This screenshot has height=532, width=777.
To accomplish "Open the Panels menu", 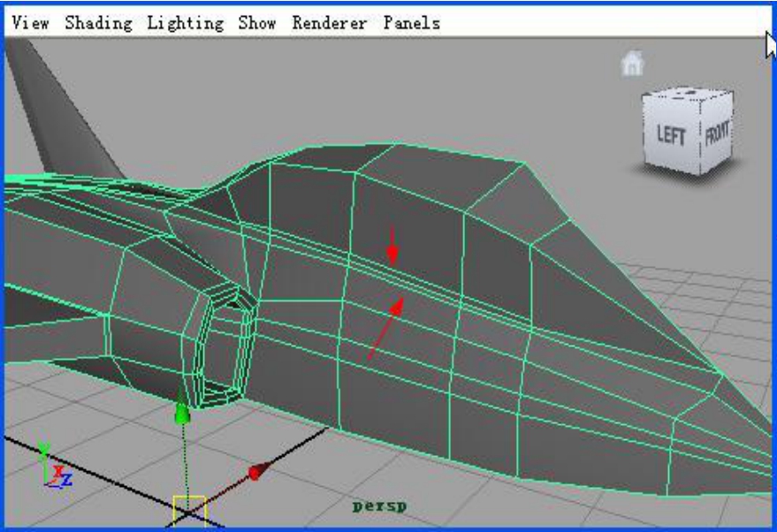I will [x=412, y=23].
